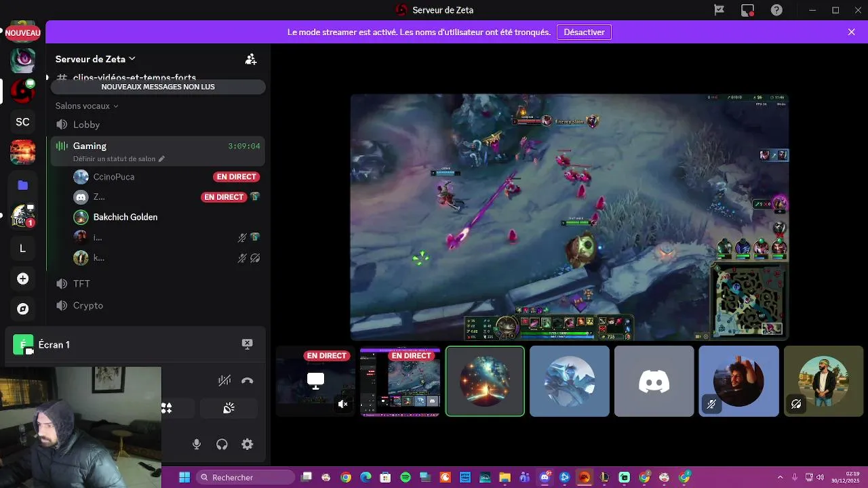868x488 pixels.
Task: Click the 3:09:04 call timer
Action: [244, 146]
